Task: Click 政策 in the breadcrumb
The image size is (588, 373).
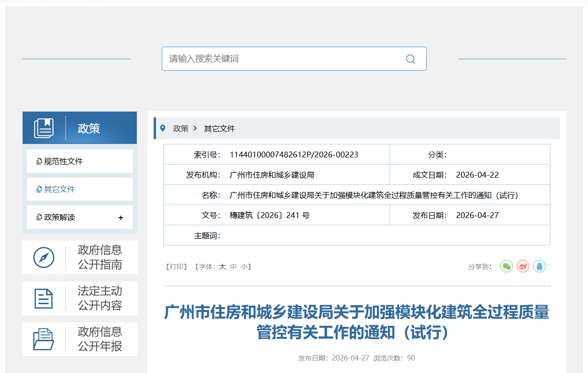Action: point(181,129)
